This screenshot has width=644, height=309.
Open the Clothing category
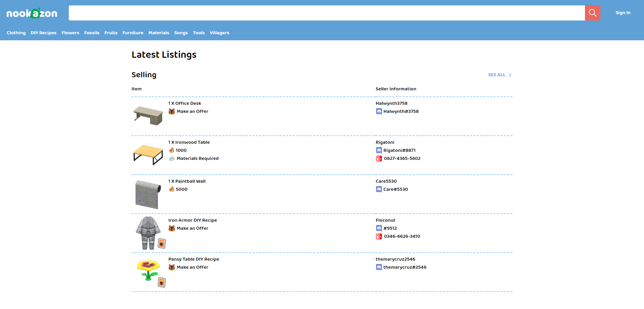click(16, 33)
